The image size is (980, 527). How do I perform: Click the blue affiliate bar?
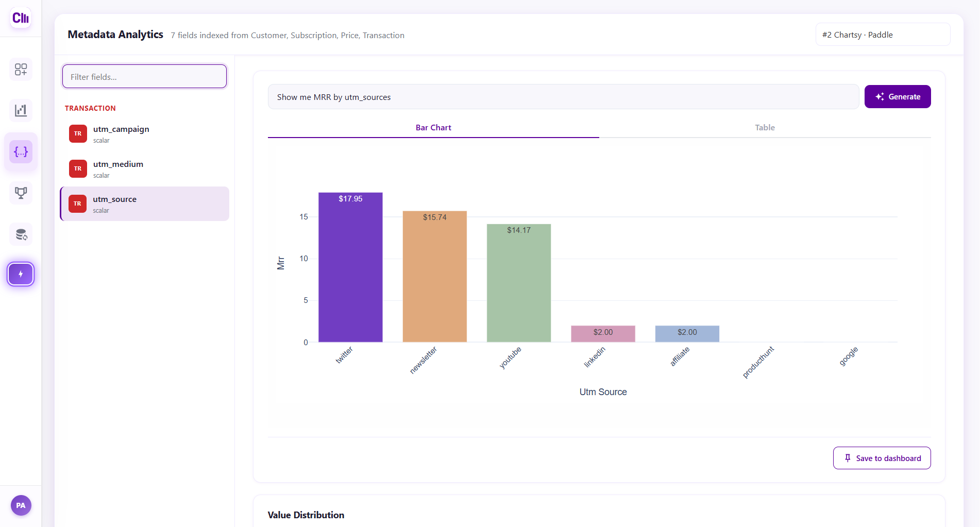point(687,334)
